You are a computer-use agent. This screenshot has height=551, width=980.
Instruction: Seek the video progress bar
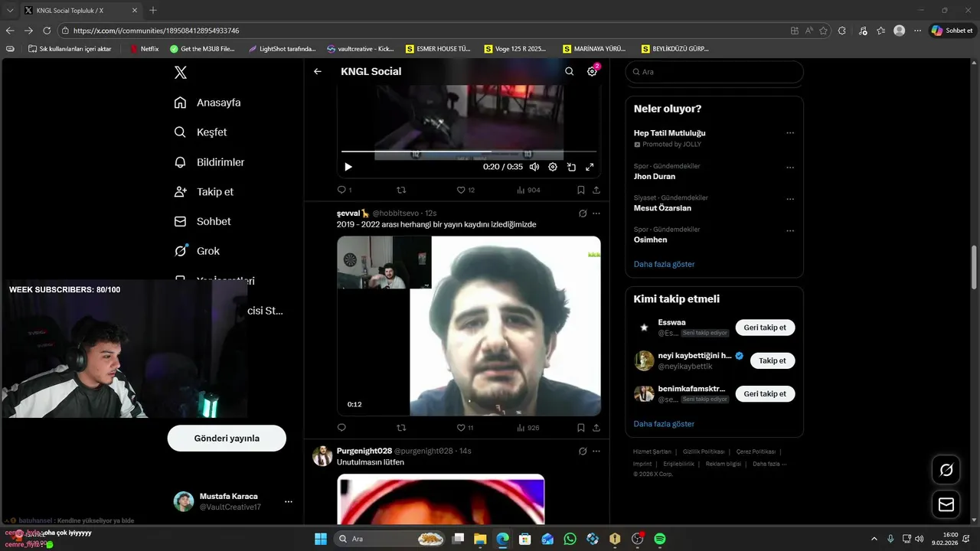pos(469,152)
